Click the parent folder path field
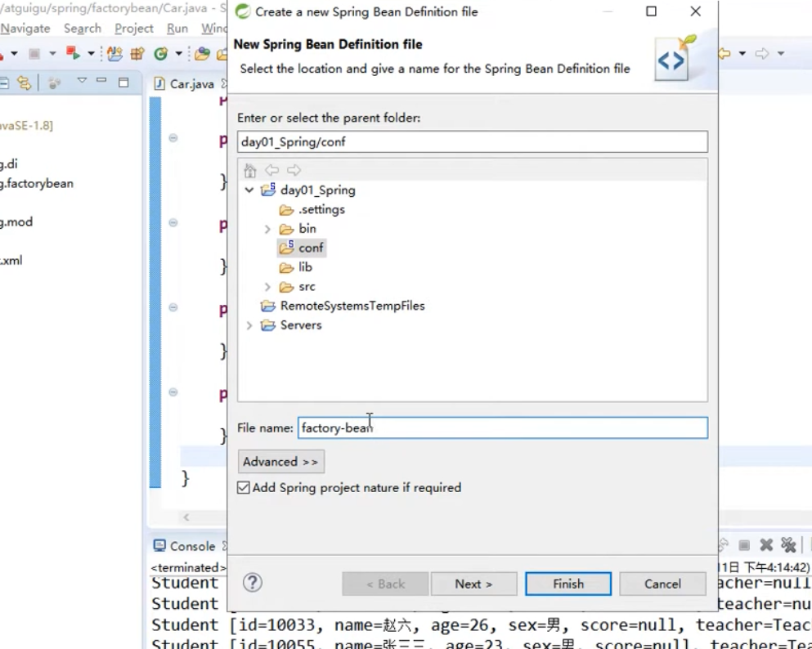The image size is (812, 649). tap(473, 141)
